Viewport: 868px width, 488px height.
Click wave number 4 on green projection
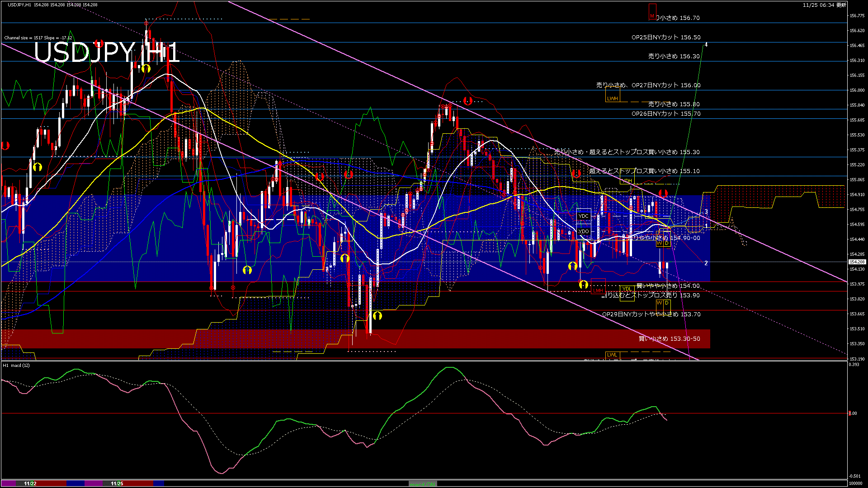point(706,45)
